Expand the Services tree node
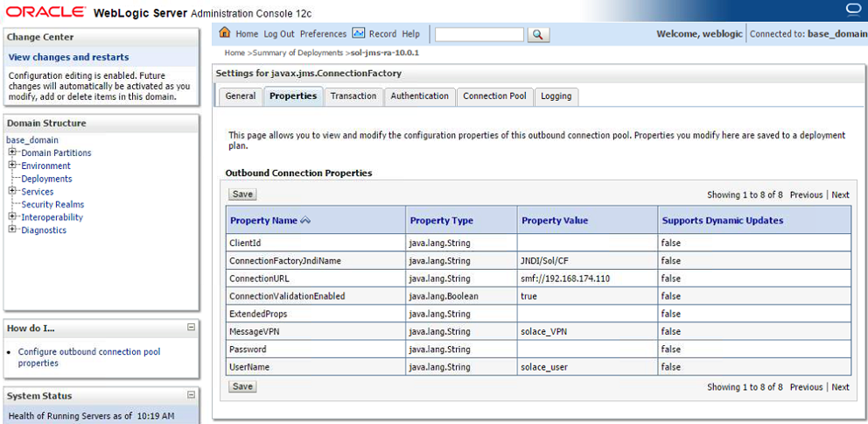Screen dimensions: 868x424 pos(13,191)
